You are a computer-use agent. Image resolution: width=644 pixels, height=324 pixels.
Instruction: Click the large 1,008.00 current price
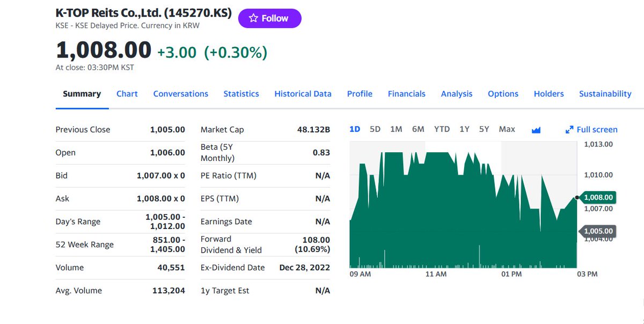click(104, 50)
